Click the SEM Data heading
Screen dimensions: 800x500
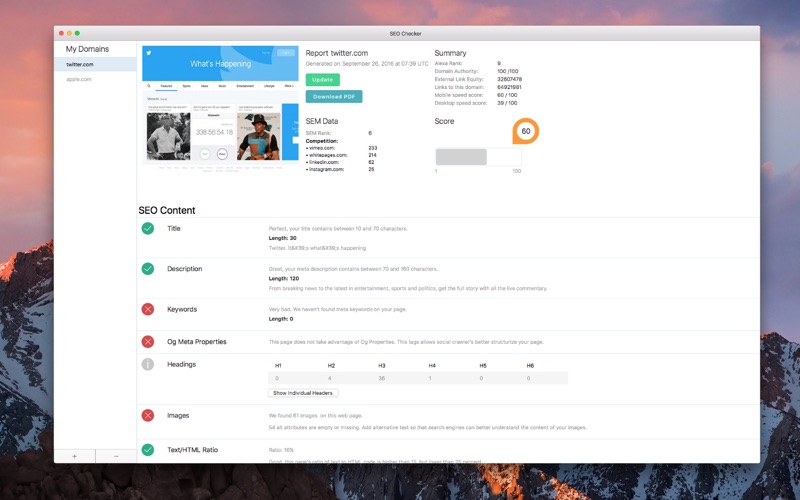pos(322,121)
